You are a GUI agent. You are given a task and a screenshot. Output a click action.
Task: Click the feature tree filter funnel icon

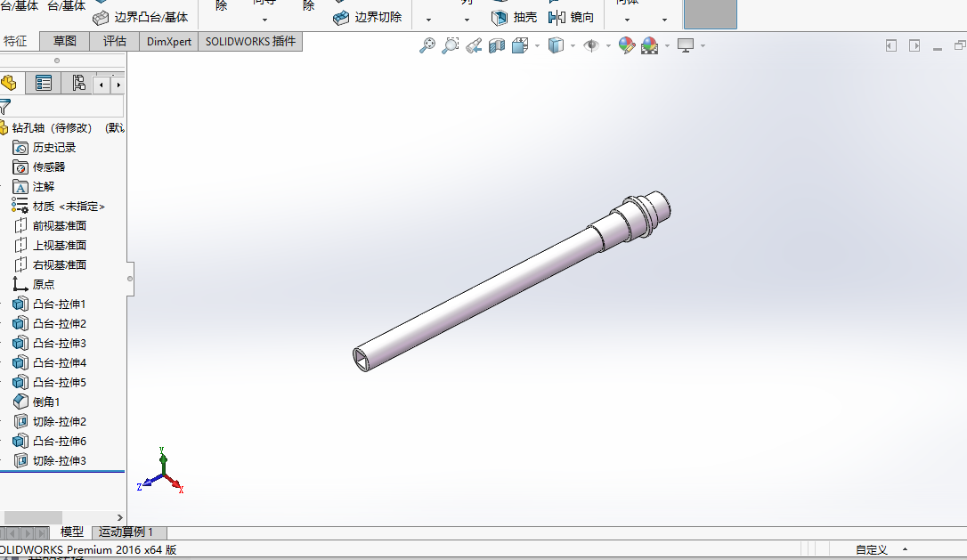[x=5, y=107]
